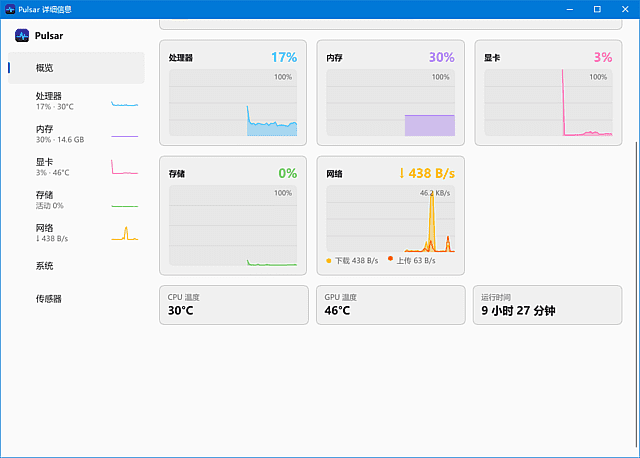Image resolution: width=640 pixels, height=458 pixels.
Task: Click the pink GPU usage graph
Action: pos(548,102)
